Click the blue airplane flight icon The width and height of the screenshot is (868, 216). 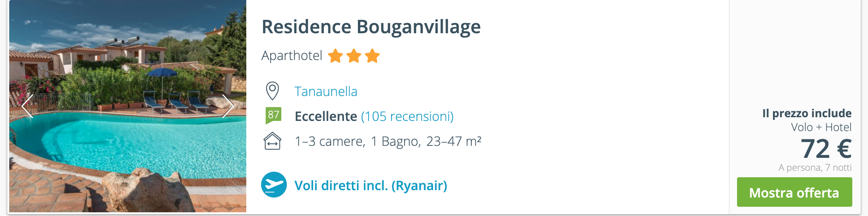tap(274, 185)
